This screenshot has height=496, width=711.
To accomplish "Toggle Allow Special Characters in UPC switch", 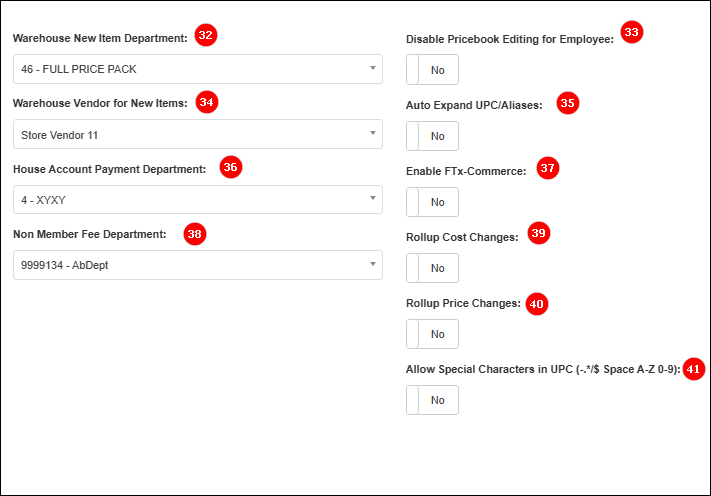I will (432, 400).
